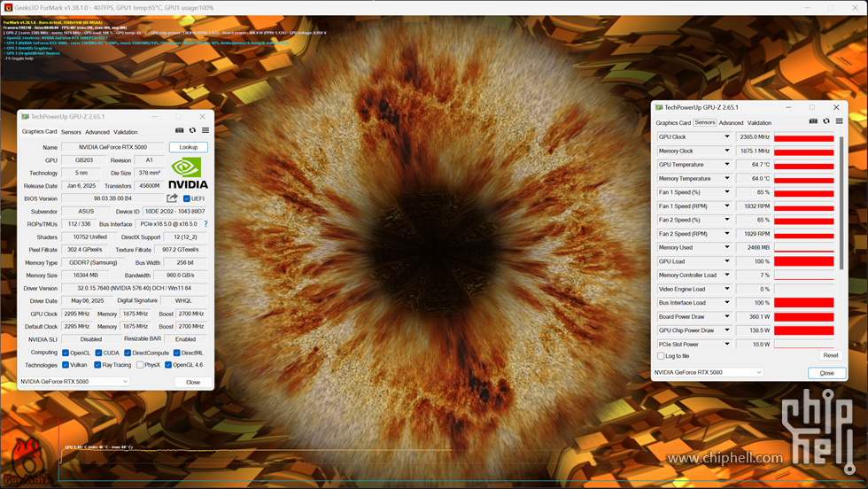Switch to Advanced tab in left GPU-Z window

[97, 132]
